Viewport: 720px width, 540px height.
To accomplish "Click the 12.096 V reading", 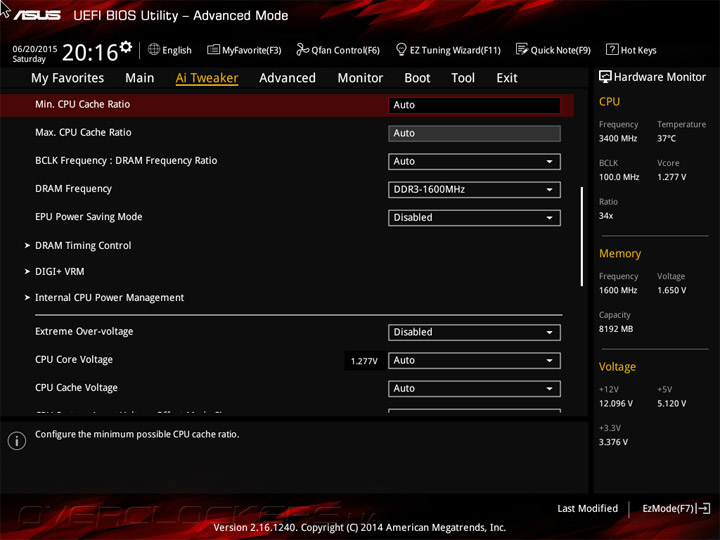I will coord(616,403).
